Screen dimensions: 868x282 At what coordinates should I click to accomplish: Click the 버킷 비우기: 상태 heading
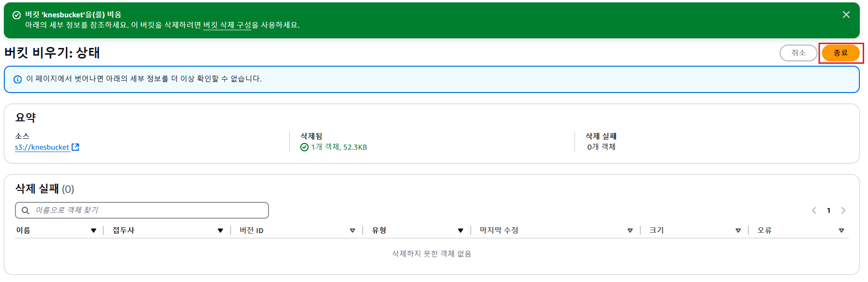point(52,53)
